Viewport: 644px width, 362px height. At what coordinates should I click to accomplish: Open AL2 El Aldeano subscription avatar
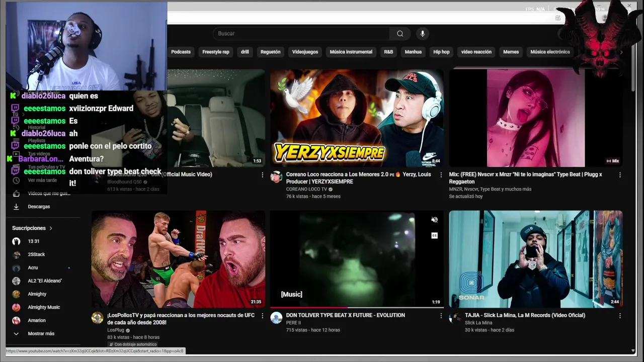(16, 281)
